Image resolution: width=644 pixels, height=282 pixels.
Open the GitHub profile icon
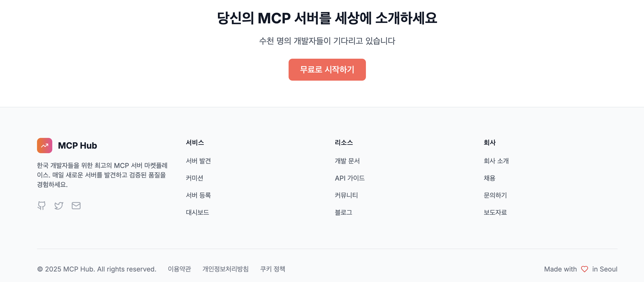tap(42, 206)
